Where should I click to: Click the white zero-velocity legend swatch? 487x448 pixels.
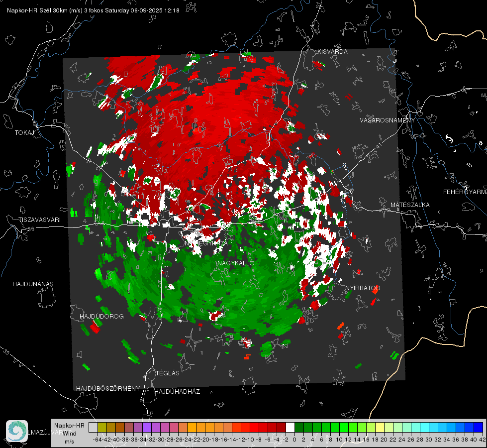coord(291,428)
